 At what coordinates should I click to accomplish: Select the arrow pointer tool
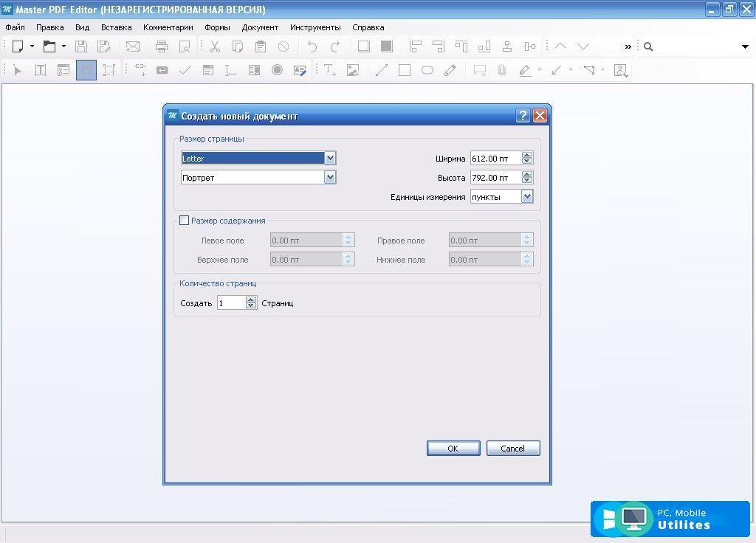point(18,70)
